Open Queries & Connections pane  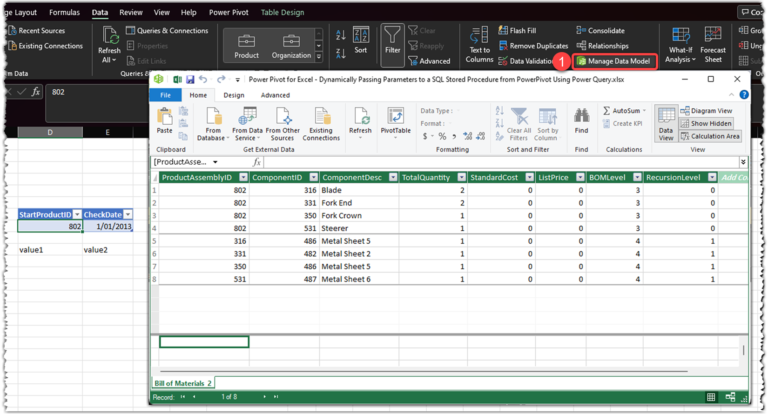click(x=167, y=30)
